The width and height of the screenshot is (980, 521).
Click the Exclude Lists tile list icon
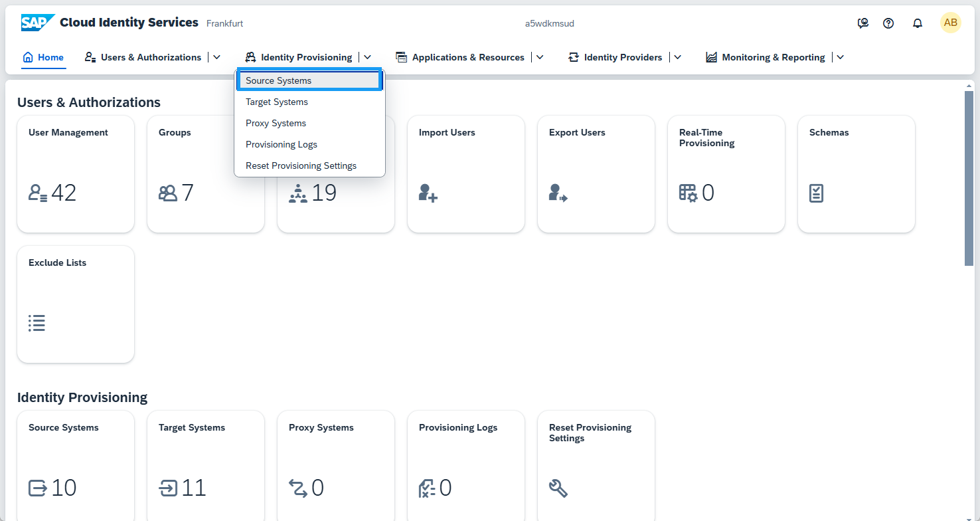pos(37,324)
